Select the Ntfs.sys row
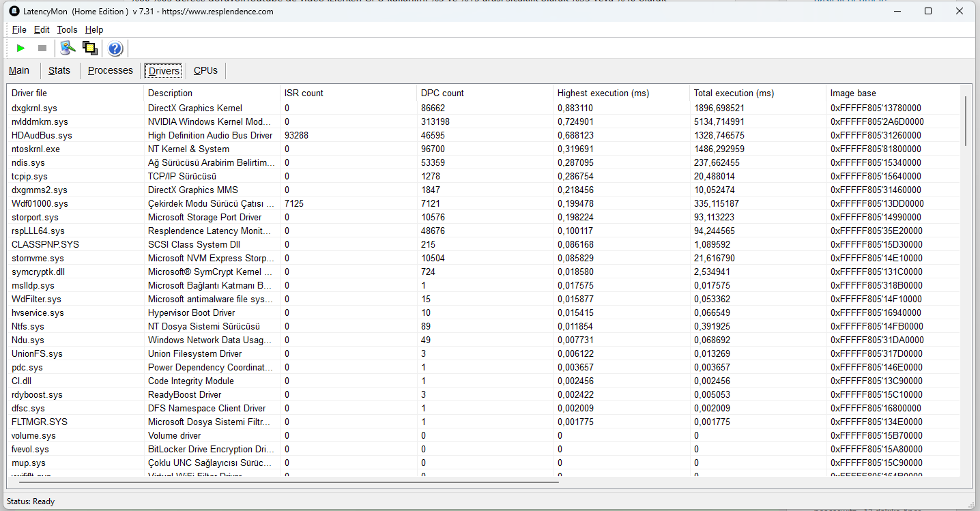The width and height of the screenshot is (980, 511). tap(483, 326)
